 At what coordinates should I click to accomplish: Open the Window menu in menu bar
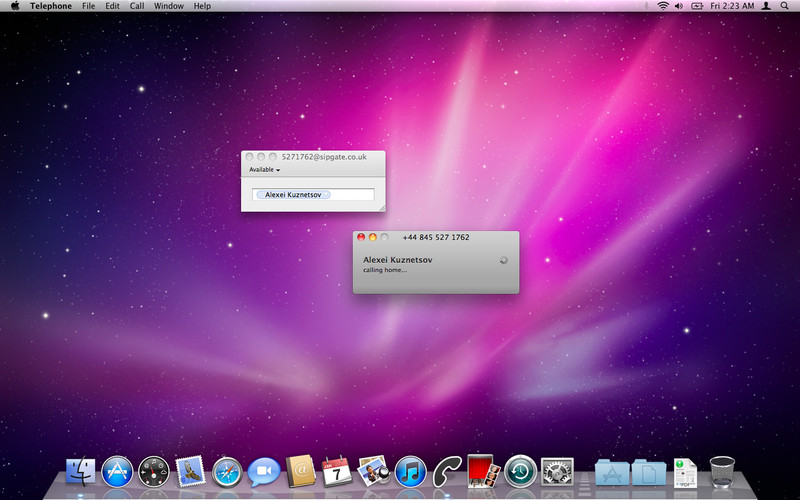[x=168, y=6]
